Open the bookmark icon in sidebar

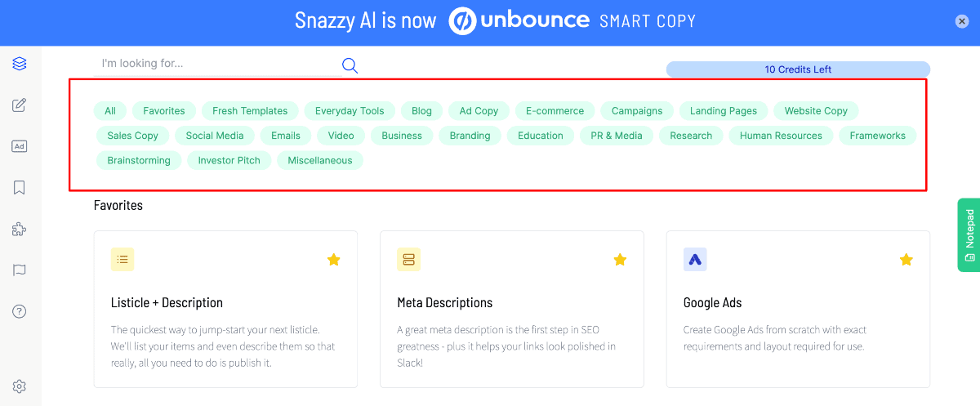click(20, 188)
